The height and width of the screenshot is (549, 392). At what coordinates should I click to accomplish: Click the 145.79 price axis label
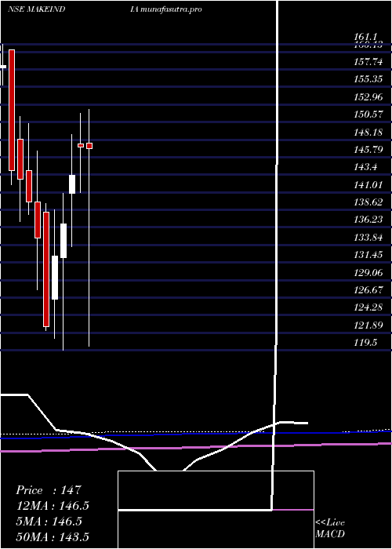(x=368, y=150)
